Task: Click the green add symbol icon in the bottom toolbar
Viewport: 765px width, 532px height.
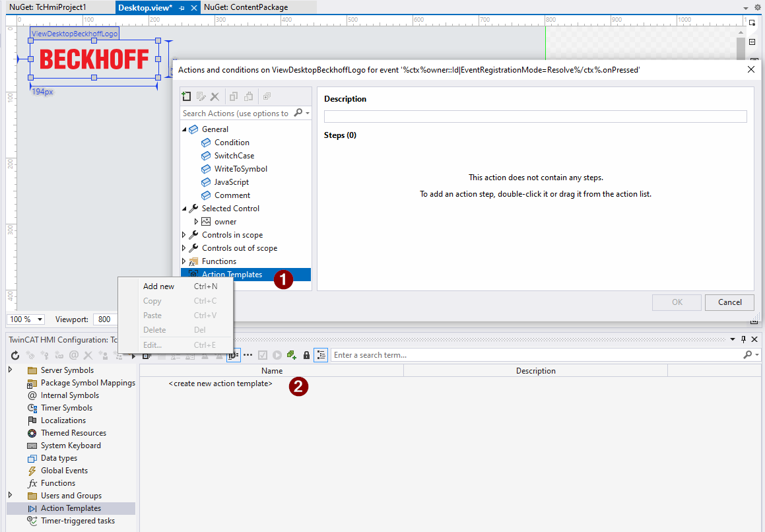Action: (291, 354)
